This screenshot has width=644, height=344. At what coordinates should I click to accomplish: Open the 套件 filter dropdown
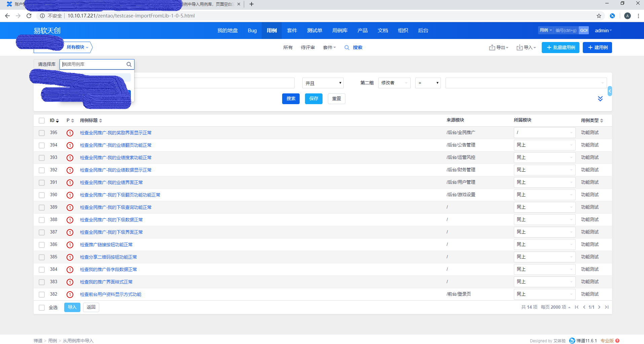point(329,48)
